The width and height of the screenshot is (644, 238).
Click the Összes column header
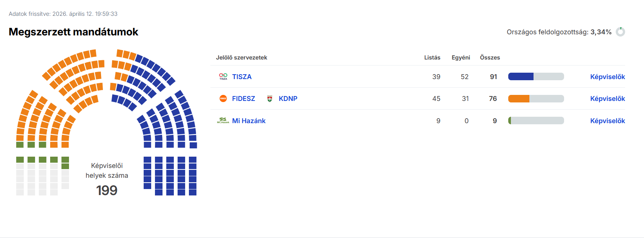tap(490, 58)
